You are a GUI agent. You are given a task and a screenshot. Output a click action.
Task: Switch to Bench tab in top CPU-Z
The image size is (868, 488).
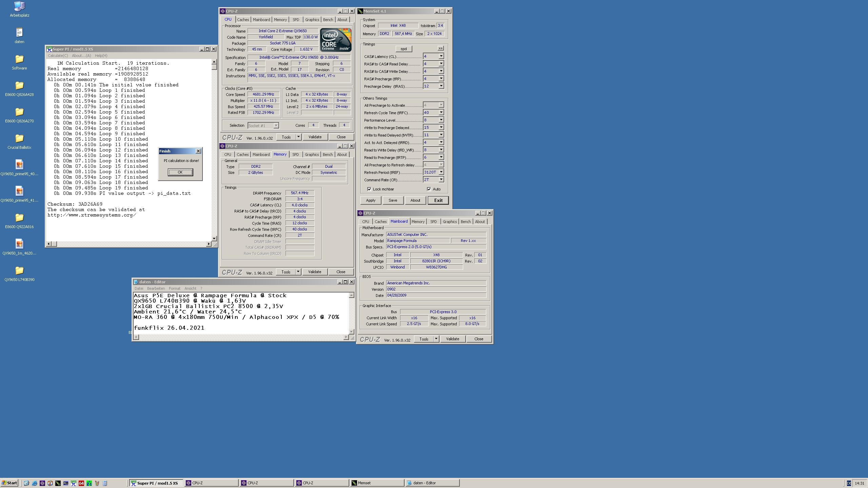click(328, 20)
